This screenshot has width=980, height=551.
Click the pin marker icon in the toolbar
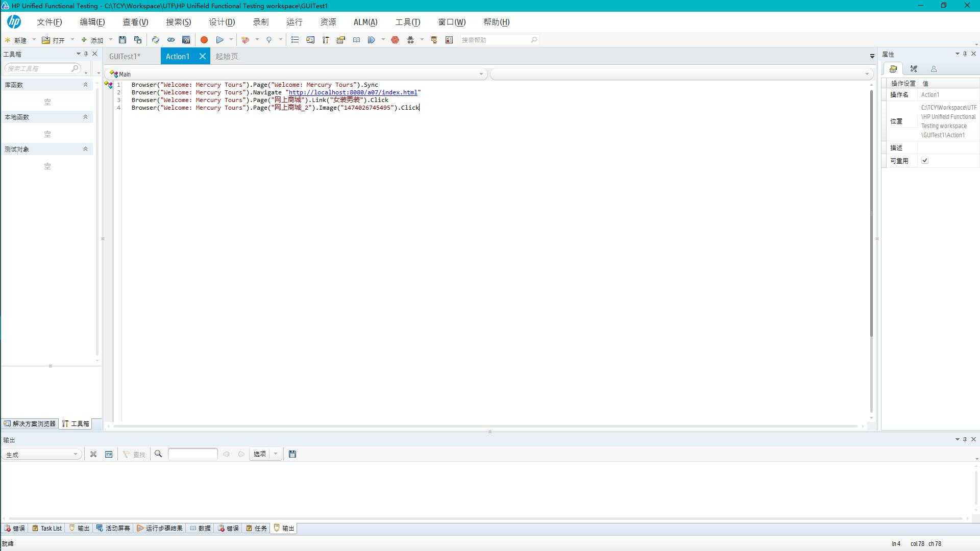(269, 40)
